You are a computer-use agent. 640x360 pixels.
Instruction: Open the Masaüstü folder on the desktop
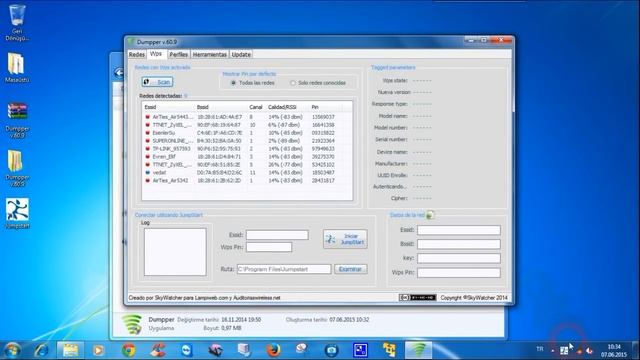click(17, 68)
